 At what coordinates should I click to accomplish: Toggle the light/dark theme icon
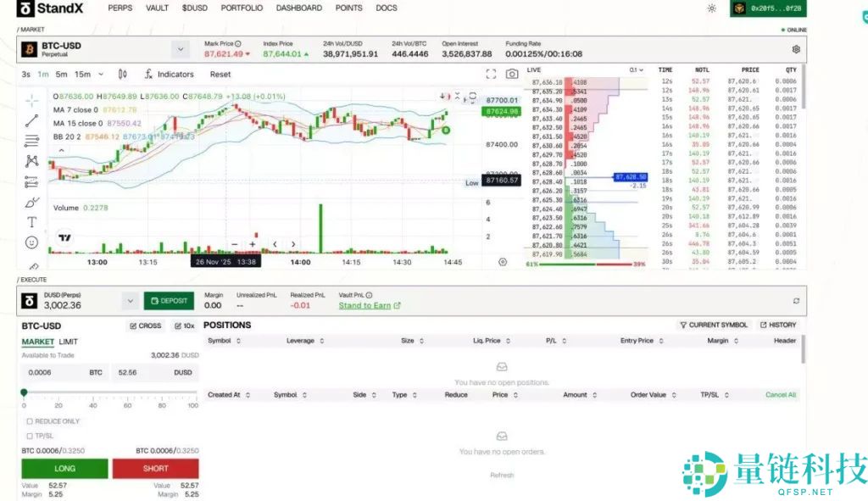(710, 7)
